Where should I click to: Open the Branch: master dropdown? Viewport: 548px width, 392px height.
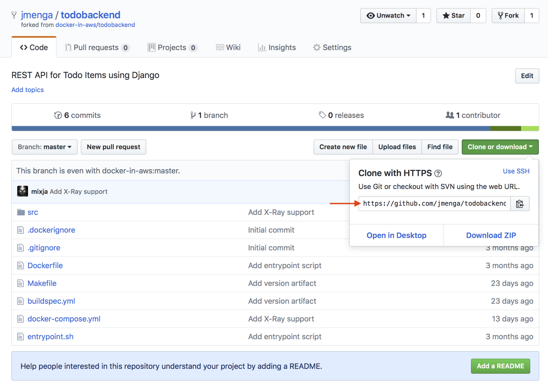tap(44, 147)
